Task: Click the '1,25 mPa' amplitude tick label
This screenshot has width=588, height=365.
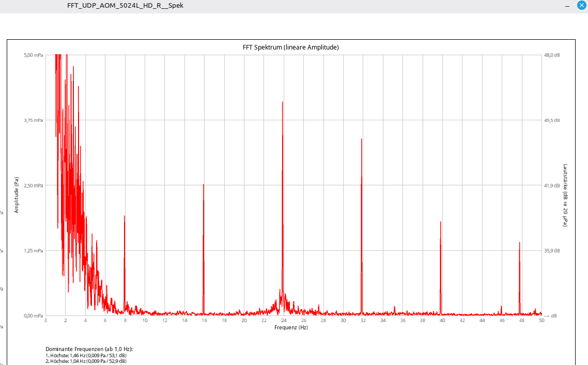Action: (34, 251)
